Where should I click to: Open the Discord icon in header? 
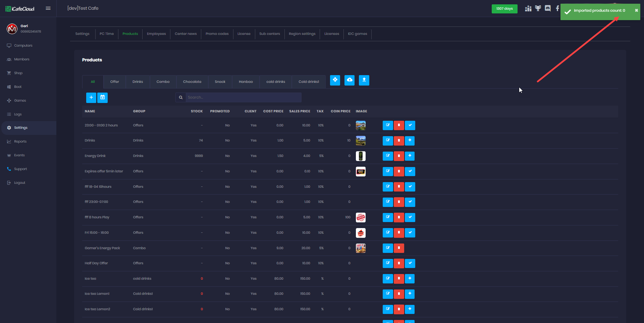point(548,8)
